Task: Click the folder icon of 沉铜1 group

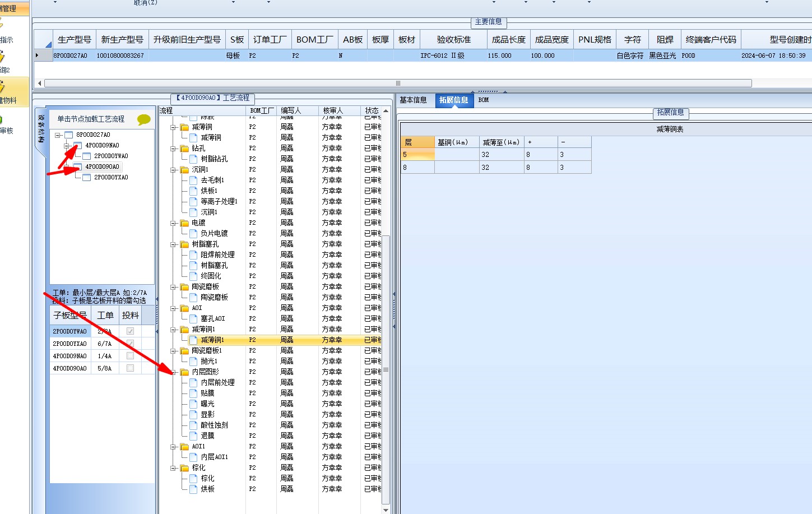Action: pyautogui.click(x=185, y=170)
